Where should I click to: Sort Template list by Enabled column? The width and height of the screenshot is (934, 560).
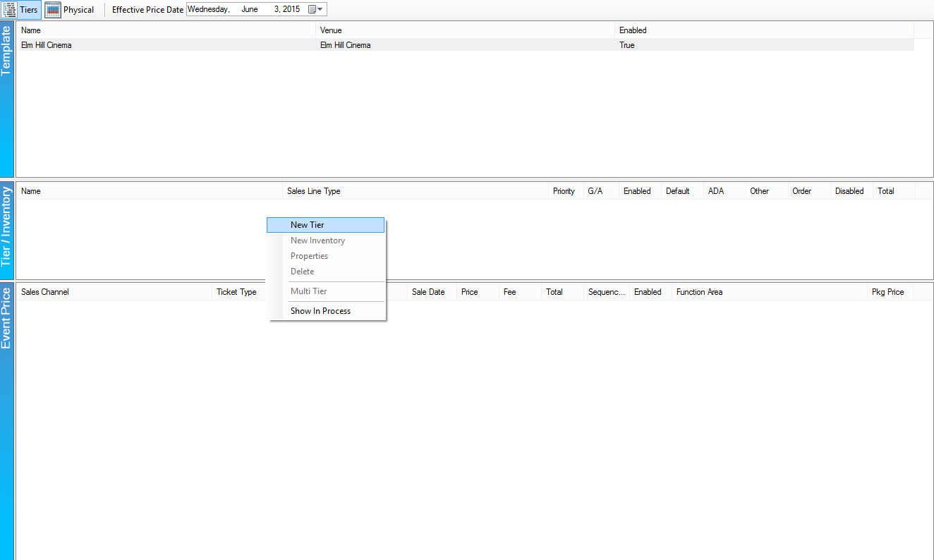click(x=764, y=30)
